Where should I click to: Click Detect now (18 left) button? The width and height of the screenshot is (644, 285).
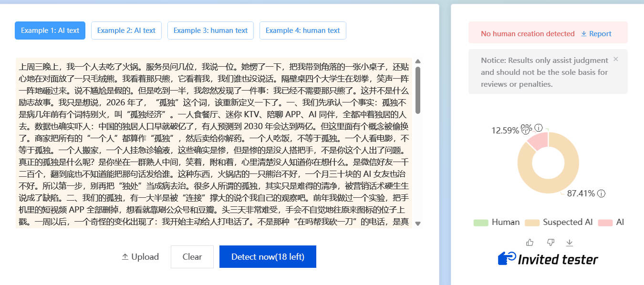pyautogui.click(x=268, y=257)
